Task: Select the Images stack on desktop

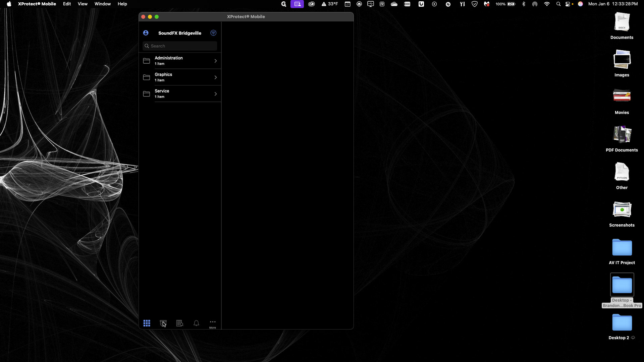Action: (622, 63)
